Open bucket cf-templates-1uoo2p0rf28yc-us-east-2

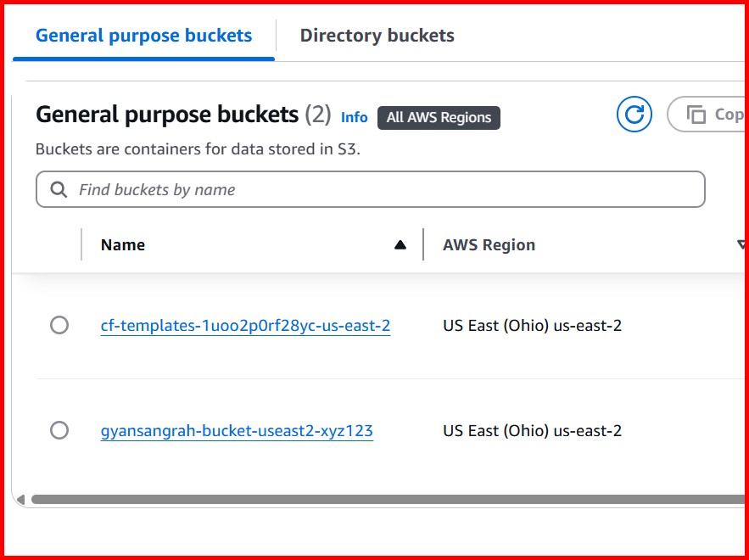[x=245, y=326]
